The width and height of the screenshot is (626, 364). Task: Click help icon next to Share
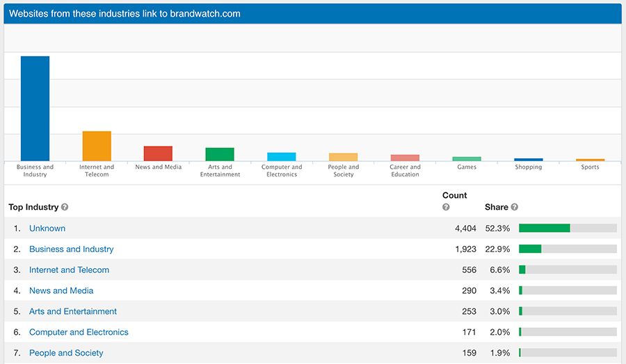coord(515,207)
